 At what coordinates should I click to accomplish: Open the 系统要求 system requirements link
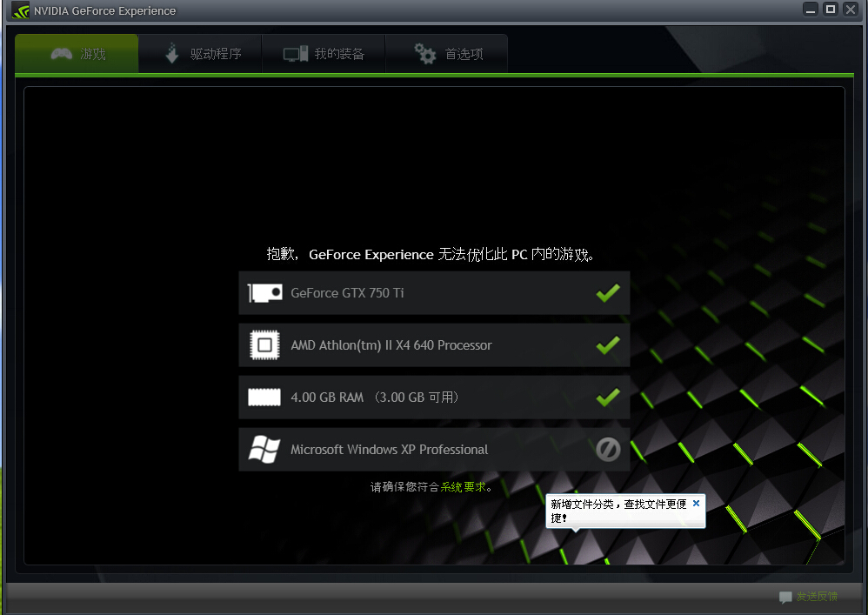[x=464, y=486]
